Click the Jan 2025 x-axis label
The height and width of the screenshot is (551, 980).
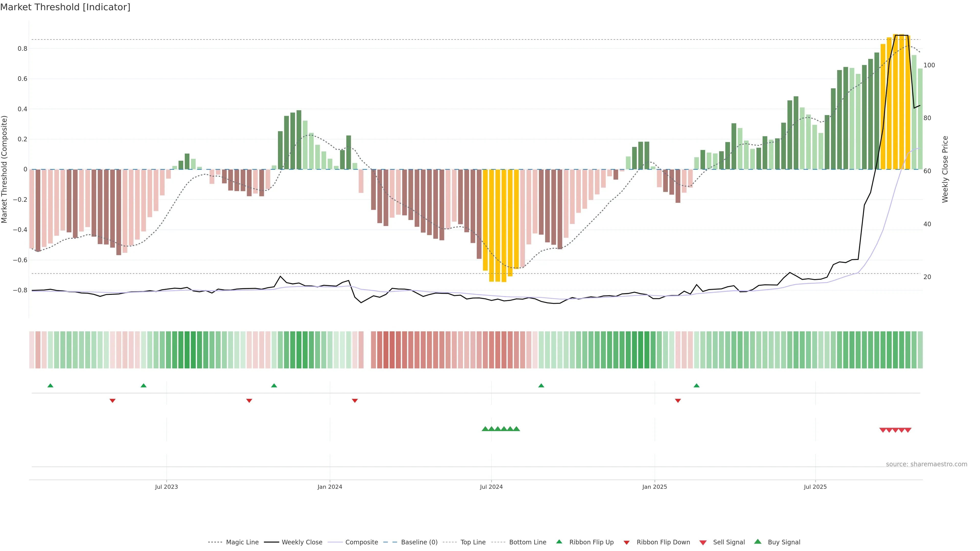pos(654,487)
